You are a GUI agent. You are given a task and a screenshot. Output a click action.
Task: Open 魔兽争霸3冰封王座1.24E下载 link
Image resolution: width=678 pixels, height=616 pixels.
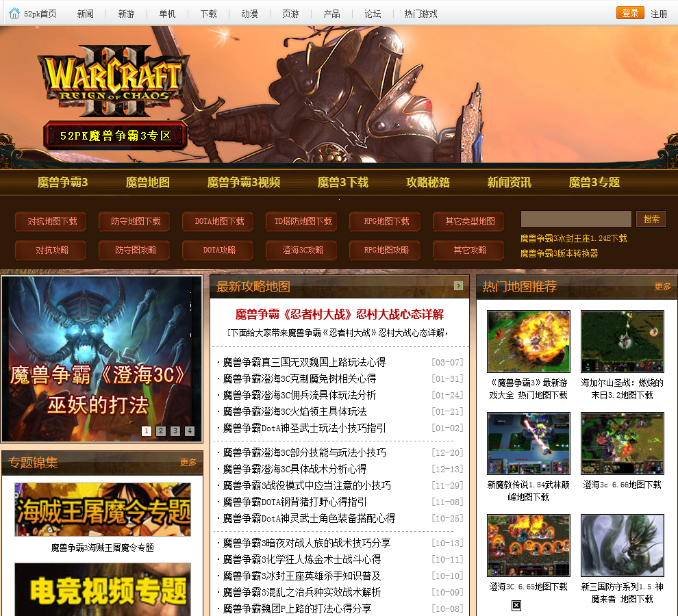[573, 238]
